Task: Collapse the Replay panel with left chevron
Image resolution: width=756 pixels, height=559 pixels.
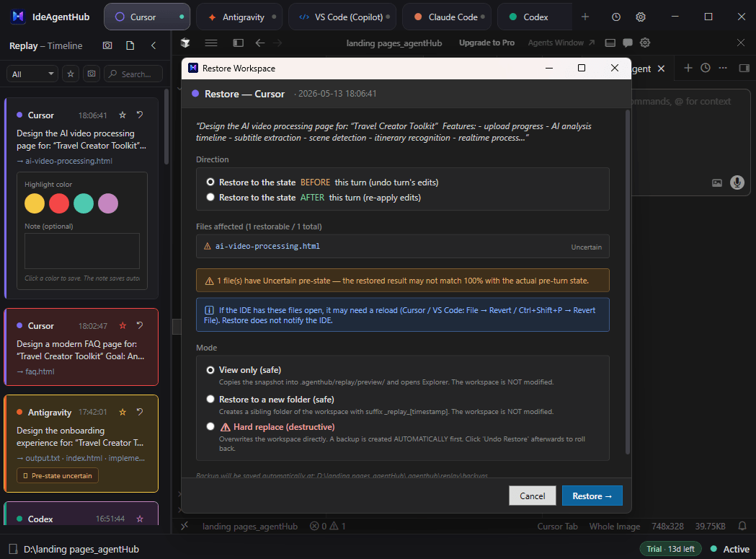Action: click(x=154, y=45)
